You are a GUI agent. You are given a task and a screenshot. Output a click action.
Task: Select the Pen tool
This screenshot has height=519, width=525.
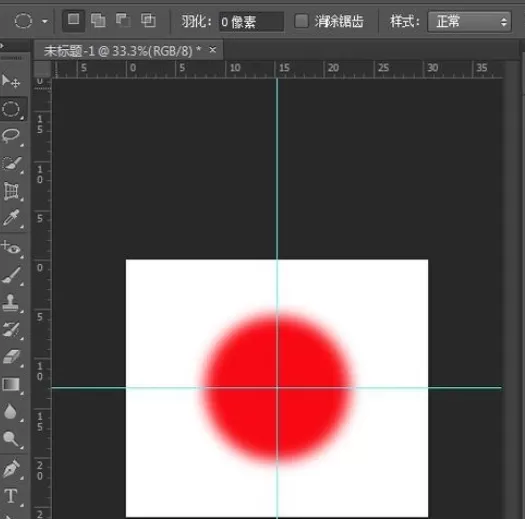click(11, 468)
